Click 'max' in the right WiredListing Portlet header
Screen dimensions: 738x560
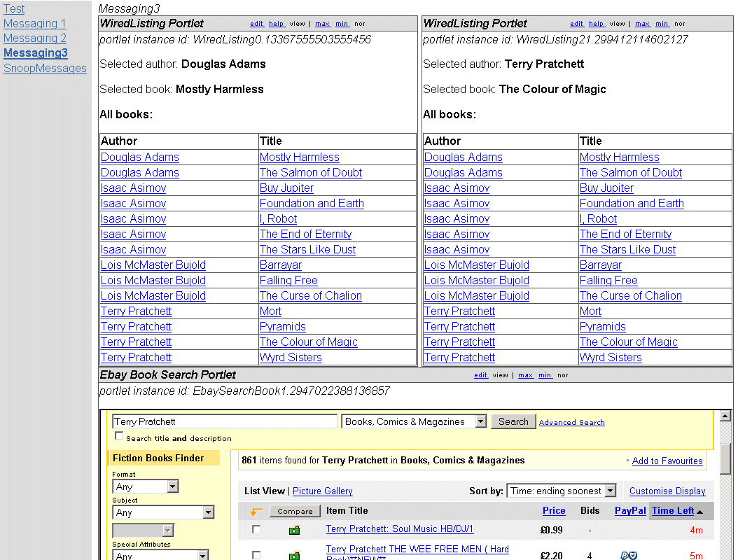643,24
